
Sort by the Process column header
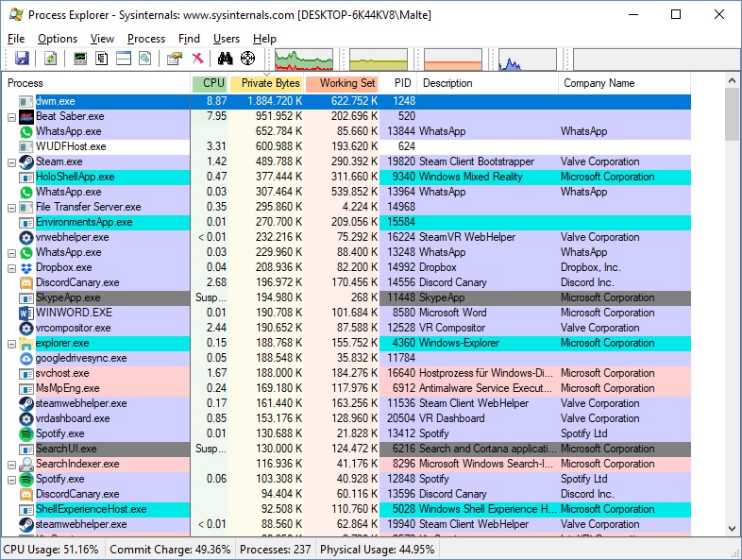(x=96, y=83)
